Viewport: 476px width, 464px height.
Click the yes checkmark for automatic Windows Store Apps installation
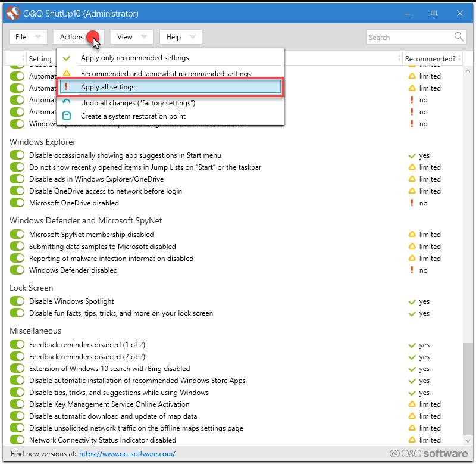pyautogui.click(x=412, y=381)
